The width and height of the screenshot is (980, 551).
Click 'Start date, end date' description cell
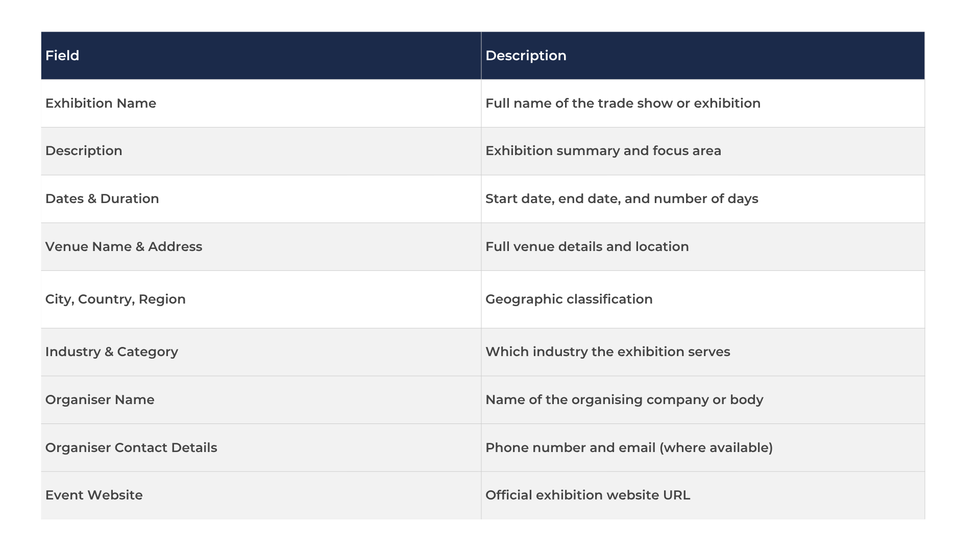pyautogui.click(x=621, y=199)
